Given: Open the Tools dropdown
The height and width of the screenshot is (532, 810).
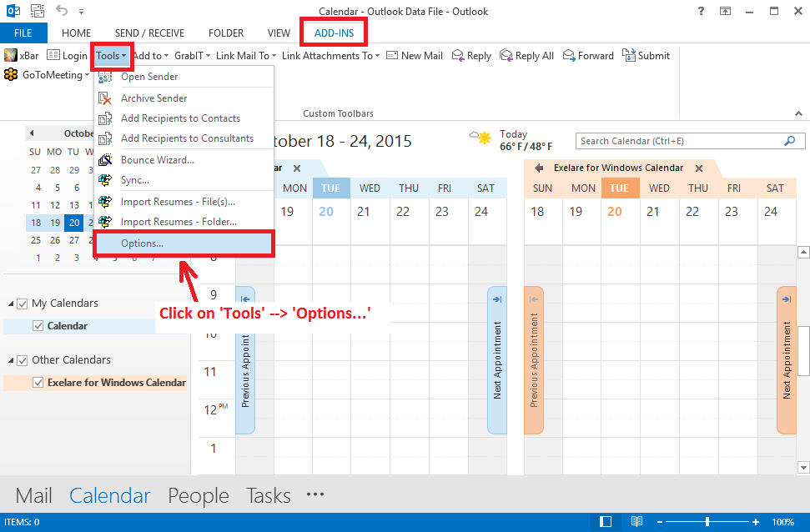Looking at the screenshot, I should [x=111, y=56].
